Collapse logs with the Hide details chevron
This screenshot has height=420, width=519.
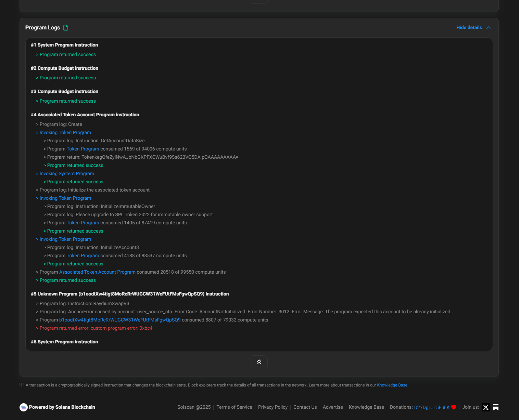point(489,28)
